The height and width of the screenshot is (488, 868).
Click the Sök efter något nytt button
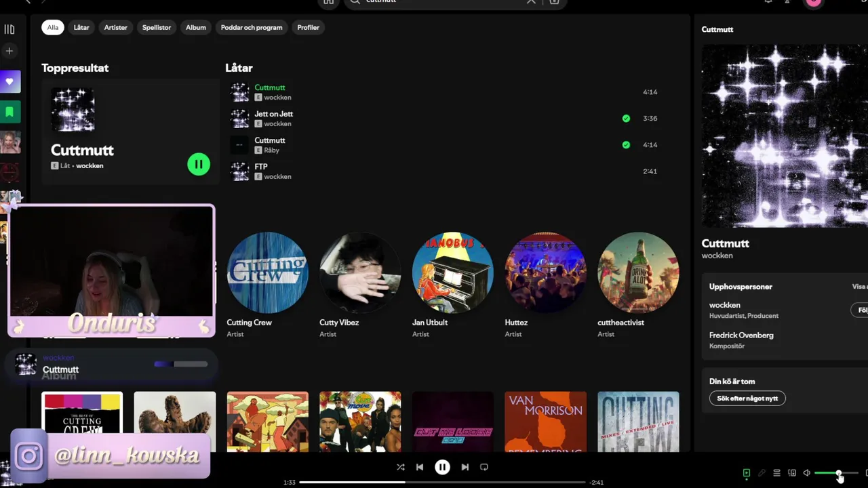747,399
